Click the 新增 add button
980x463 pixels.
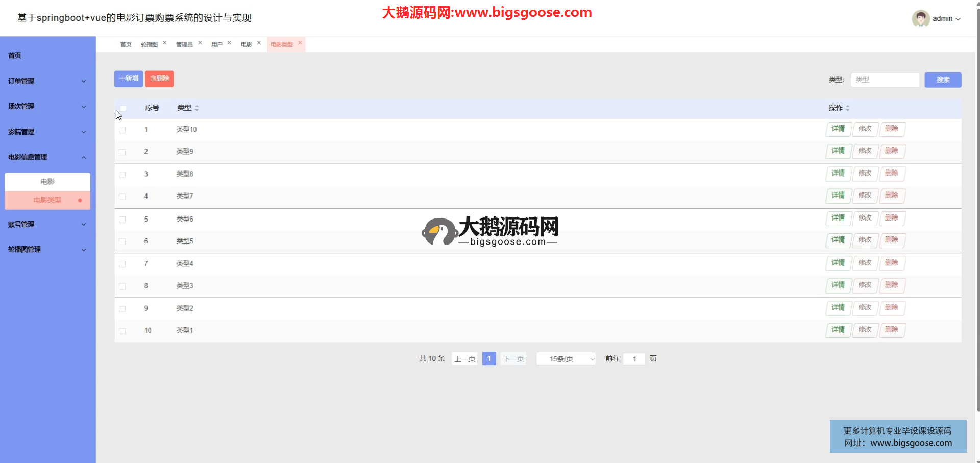pos(129,79)
